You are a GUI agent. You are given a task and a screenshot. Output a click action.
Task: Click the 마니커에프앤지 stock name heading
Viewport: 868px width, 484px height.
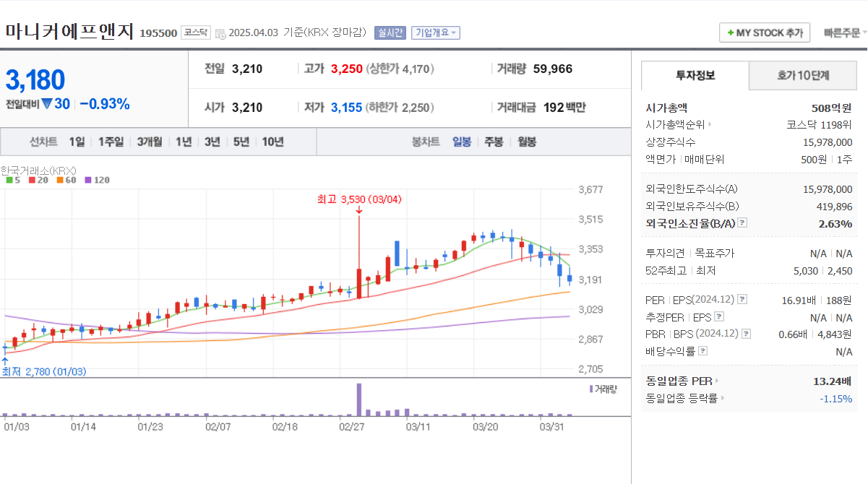click(x=70, y=32)
